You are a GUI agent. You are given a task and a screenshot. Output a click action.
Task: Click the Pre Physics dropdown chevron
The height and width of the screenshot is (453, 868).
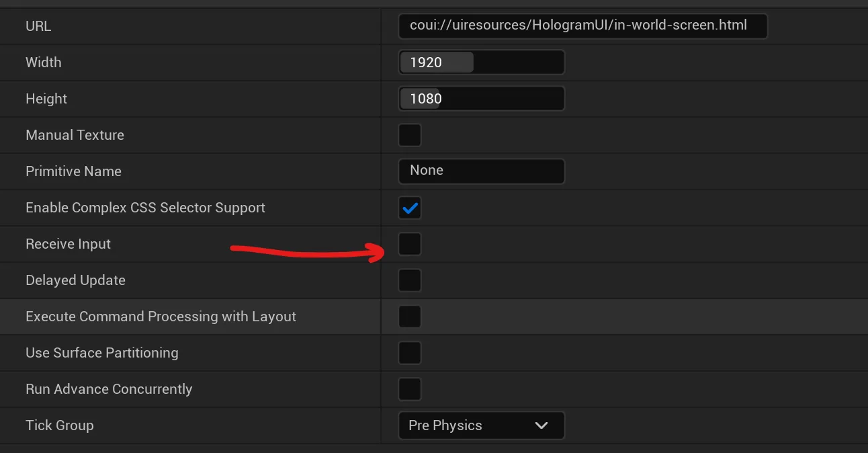[x=541, y=425]
